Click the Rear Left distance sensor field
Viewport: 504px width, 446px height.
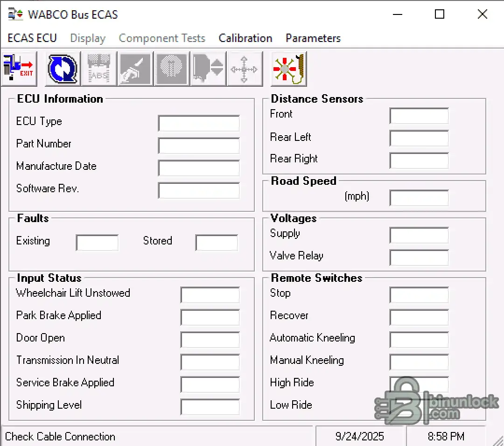(419, 138)
